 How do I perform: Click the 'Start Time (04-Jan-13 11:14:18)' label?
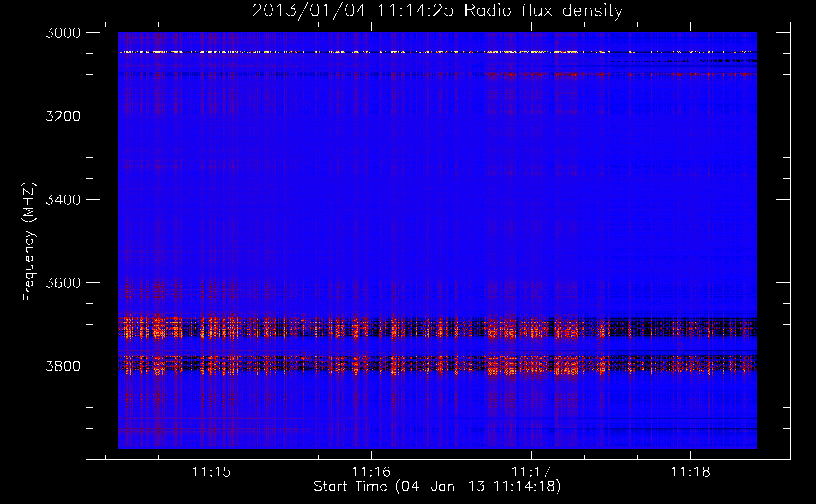pyautogui.click(x=437, y=487)
